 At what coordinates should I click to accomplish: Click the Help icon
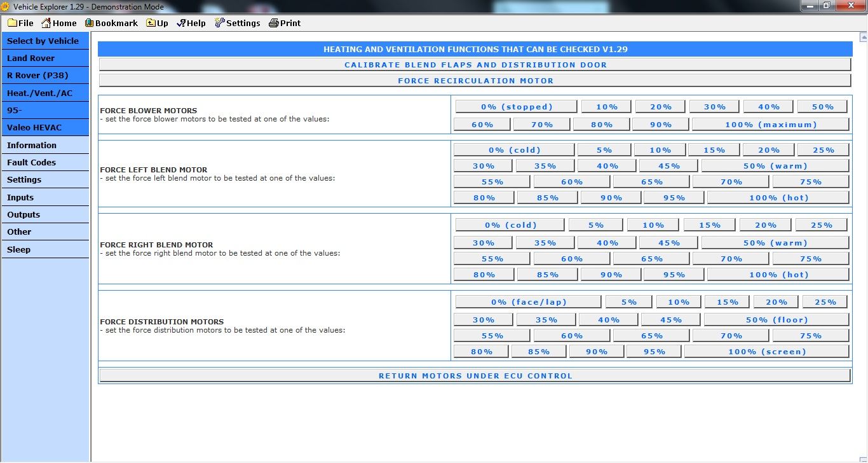(181, 23)
